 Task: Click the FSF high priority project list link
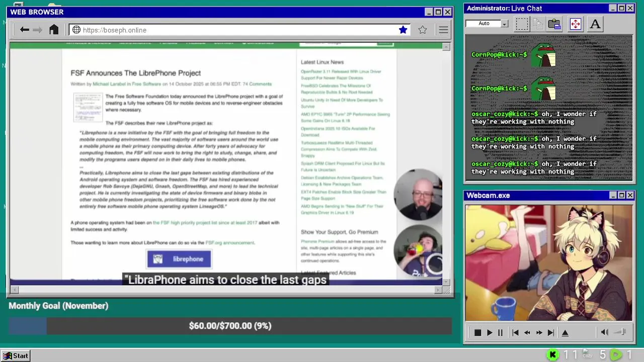click(x=205, y=222)
